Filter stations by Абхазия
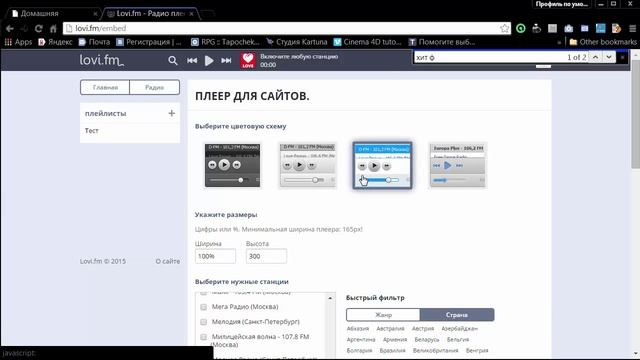This screenshot has height=360, width=640. click(x=358, y=329)
